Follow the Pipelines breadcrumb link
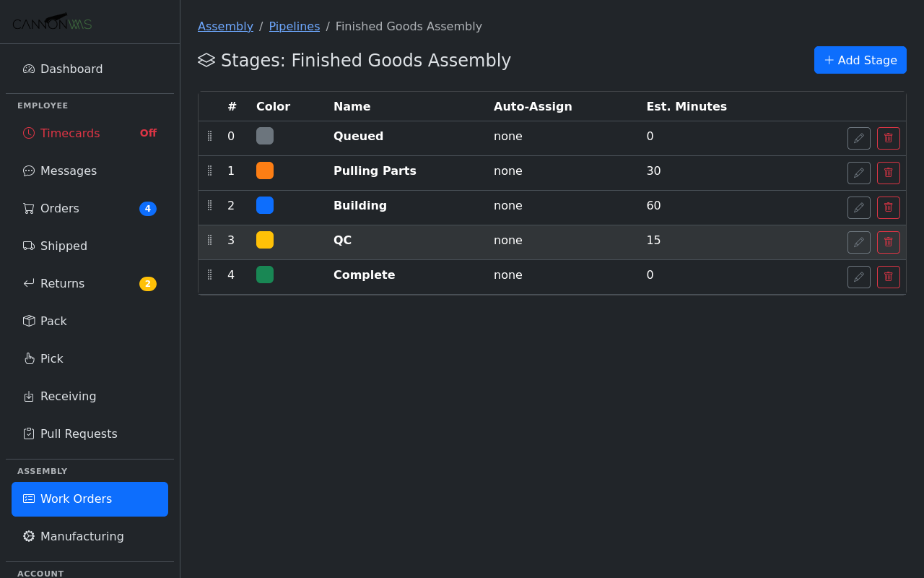924x578 pixels. tap(294, 26)
